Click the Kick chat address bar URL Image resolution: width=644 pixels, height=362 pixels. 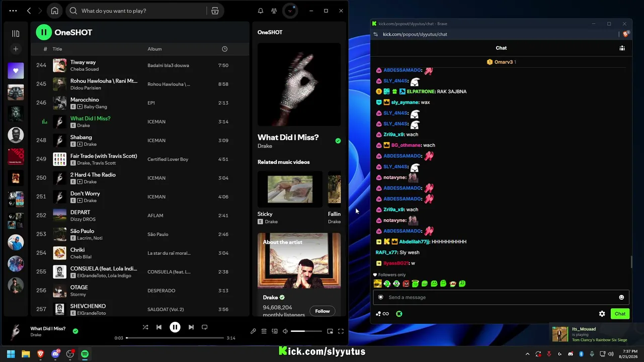[x=415, y=34]
